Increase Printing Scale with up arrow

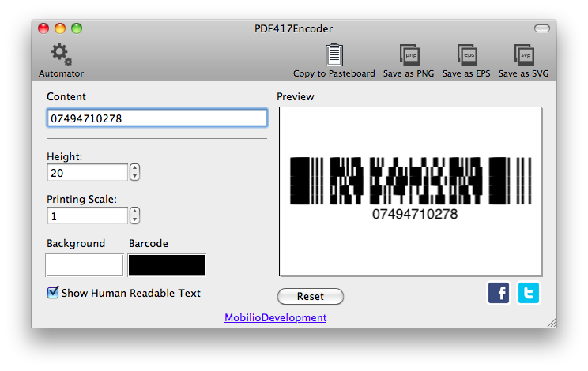coord(134,212)
